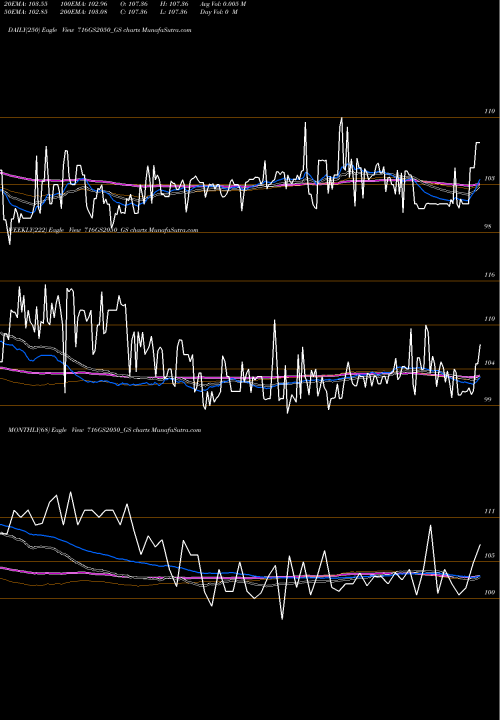Click the 110 axis label on daily chart

pyautogui.click(x=490, y=111)
